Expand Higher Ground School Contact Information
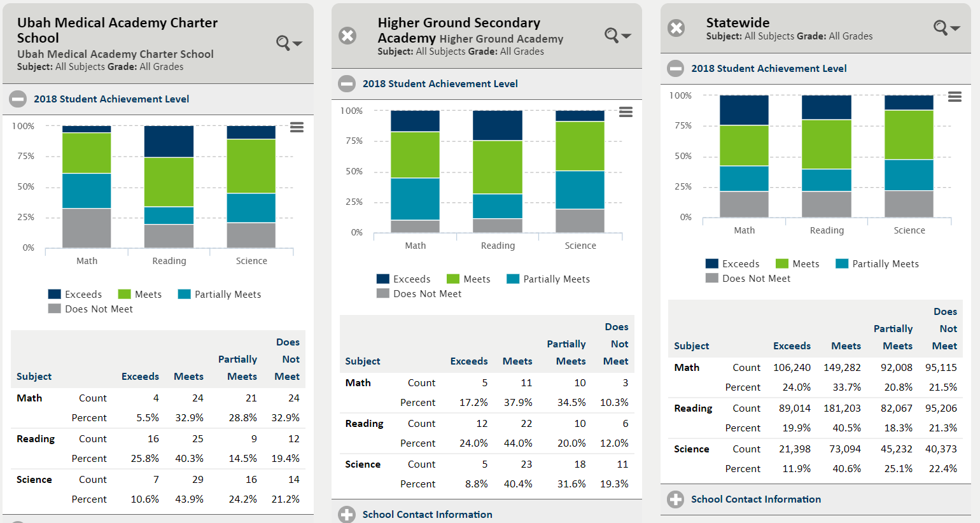The image size is (980, 523). pyautogui.click(x=347, y=514)
